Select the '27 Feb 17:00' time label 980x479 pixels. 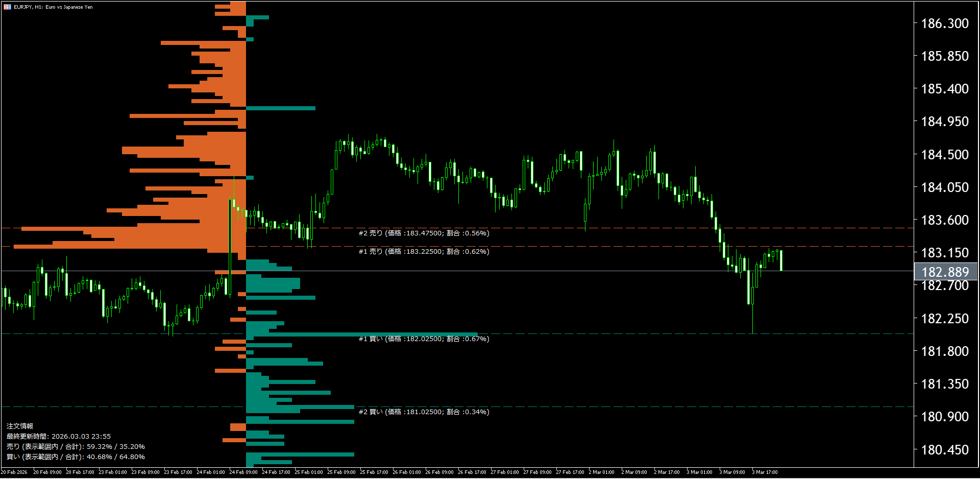[570, 472]
